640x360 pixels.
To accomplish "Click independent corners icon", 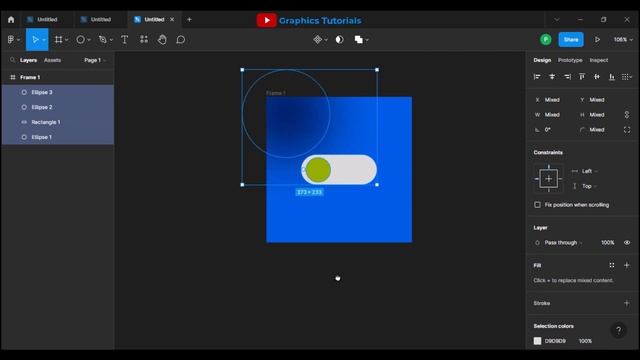I will [x=627, y=130].
